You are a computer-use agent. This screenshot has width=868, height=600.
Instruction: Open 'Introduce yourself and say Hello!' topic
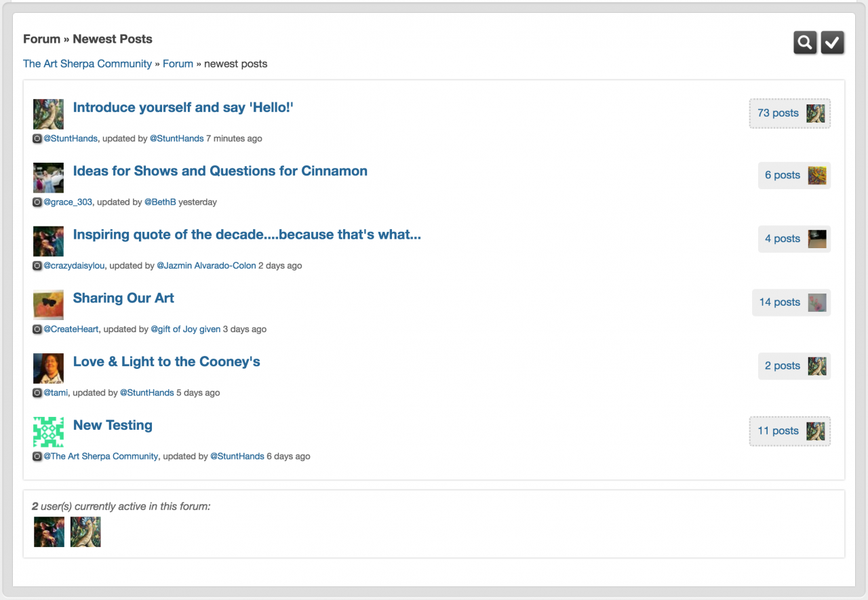(x=183, y=107)
